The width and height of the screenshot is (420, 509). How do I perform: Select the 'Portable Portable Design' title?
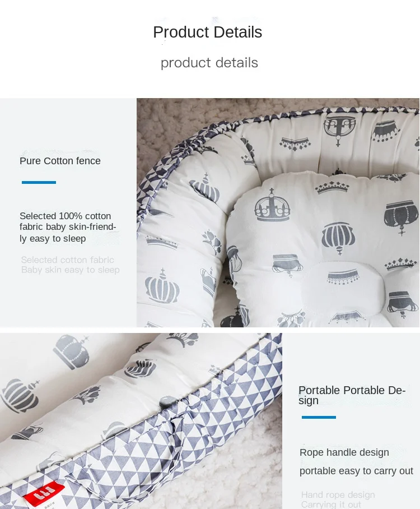tap(352, 395)
